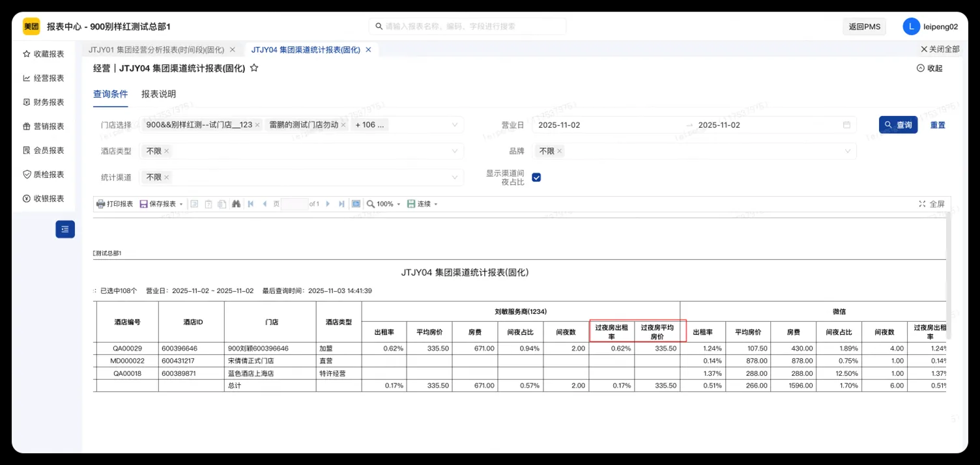Uncheck the 显示渠道间夜占比 checkbox
Viewport: 980px width, 465px height.
point(536,176)
